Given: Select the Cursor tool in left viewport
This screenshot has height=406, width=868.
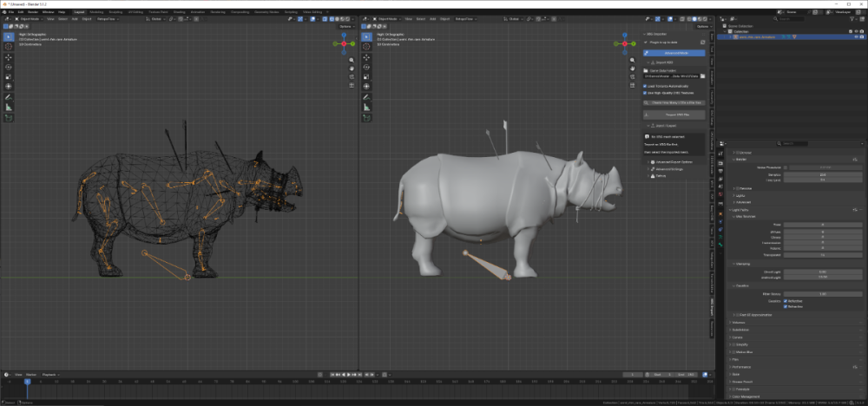Looking at the screenshot, I should 9,47.
